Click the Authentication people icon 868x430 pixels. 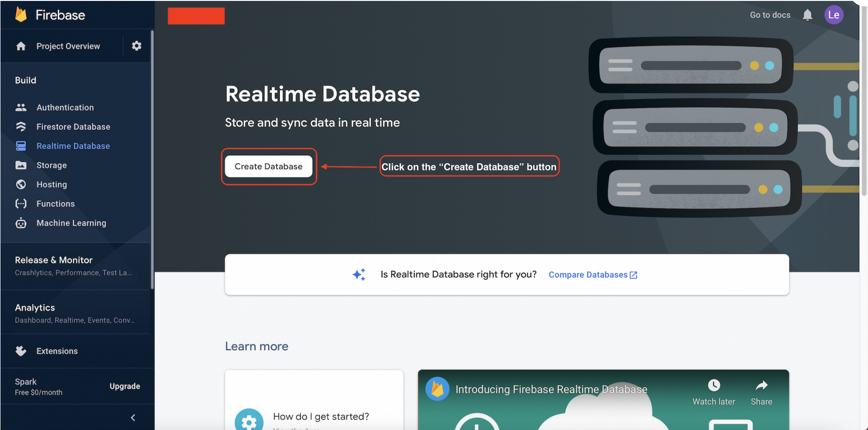[21, 107]
